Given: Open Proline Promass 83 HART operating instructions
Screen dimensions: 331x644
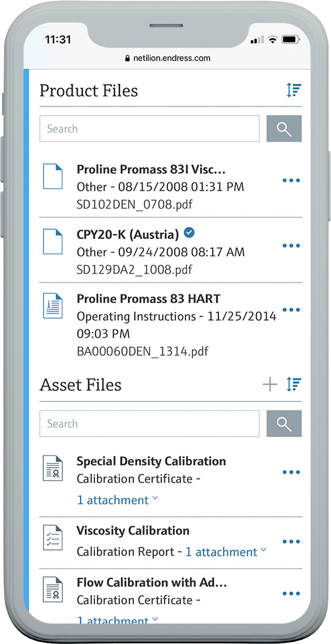Looking at the screenshot, I should pos(148,299).
